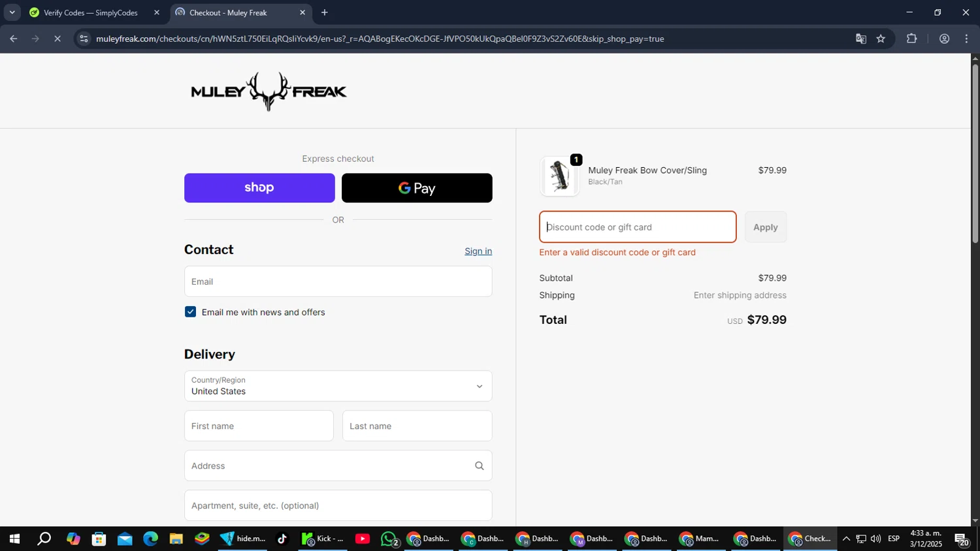Image resolution: width=980 pixels, height=551 pixels.
Task: Switch to the Check... Chrome taskbar window
Action: [810, 539]
